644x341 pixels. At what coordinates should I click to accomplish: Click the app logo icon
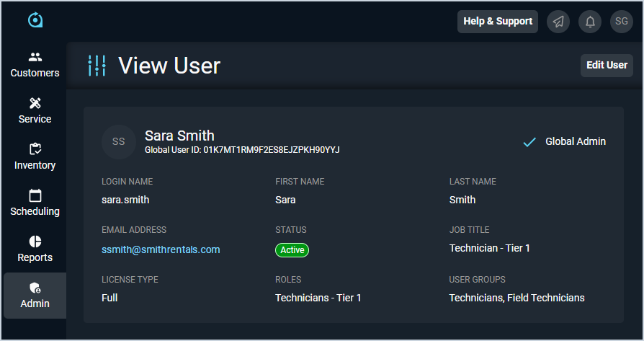[x=35, y=20]
